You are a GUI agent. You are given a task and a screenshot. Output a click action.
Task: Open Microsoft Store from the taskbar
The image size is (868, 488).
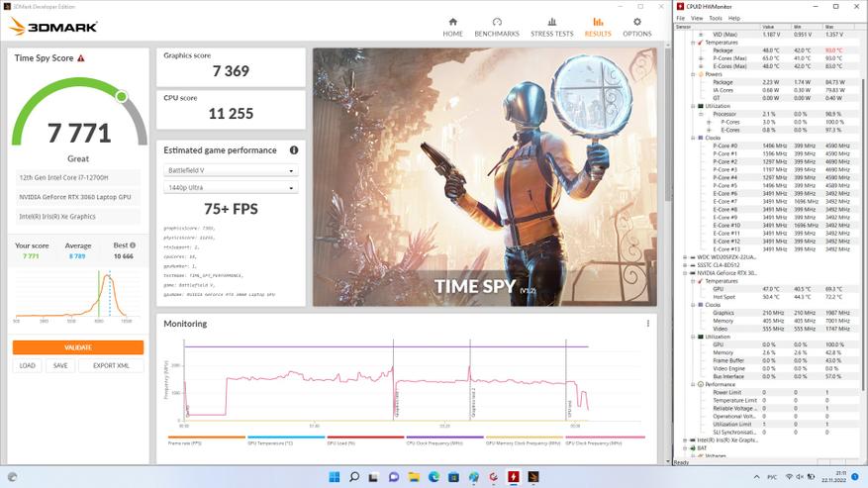click(x=453, y=477)
